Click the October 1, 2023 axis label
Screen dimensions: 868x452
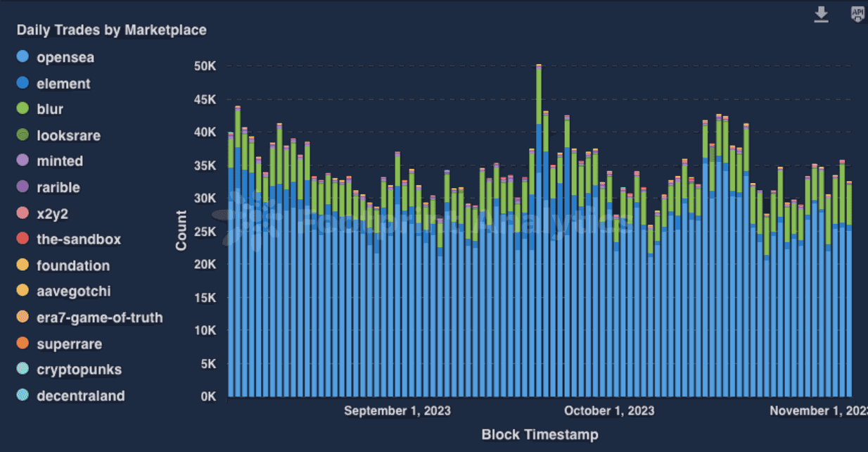[609, 410]
